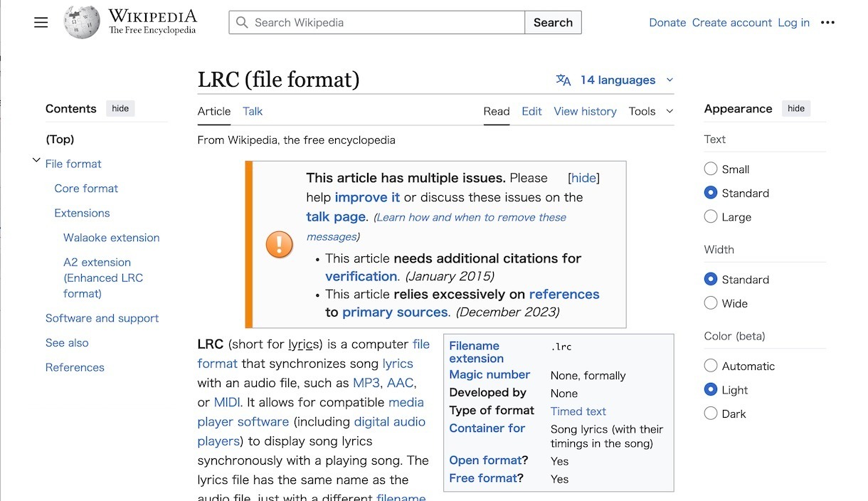Focus the Search Wikipedia input field

[x=377, y=22]
